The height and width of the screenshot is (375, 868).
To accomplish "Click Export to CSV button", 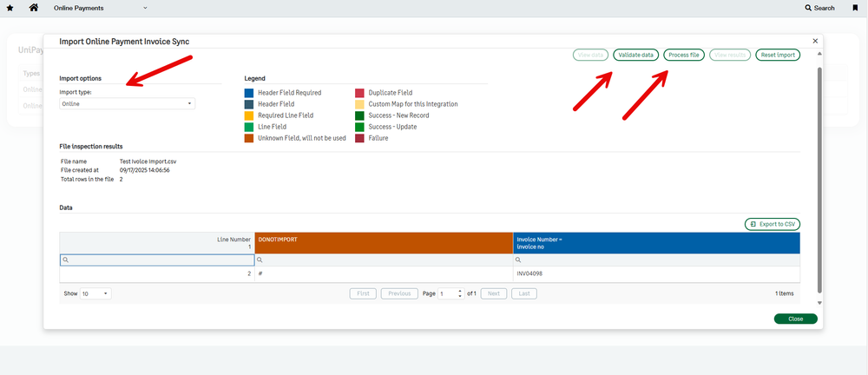I will click(x=773, y=224).
